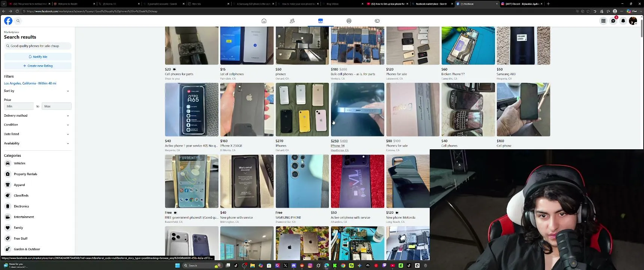The image size is (644, 270).
Task: Click the Marketplace search query box
Action: 38,46
